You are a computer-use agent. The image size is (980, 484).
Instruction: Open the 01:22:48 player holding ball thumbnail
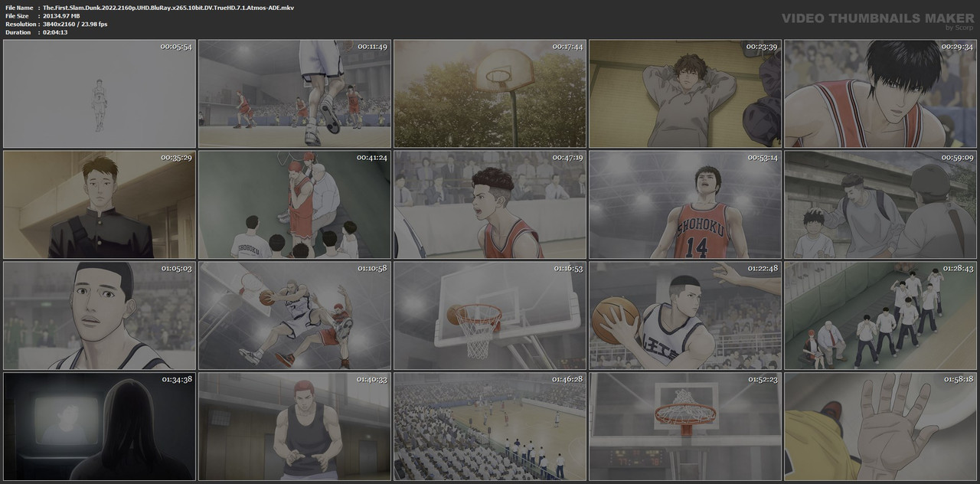(x=685, y=316)
